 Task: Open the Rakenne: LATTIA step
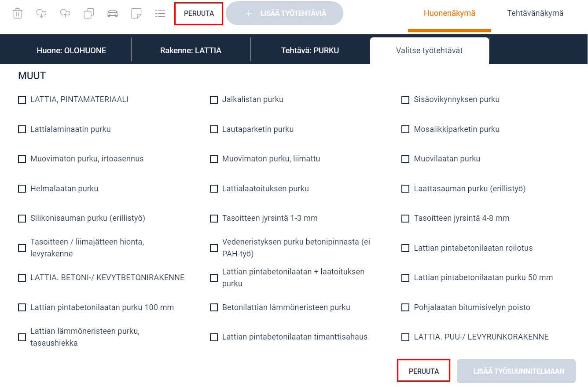(191, 51)
